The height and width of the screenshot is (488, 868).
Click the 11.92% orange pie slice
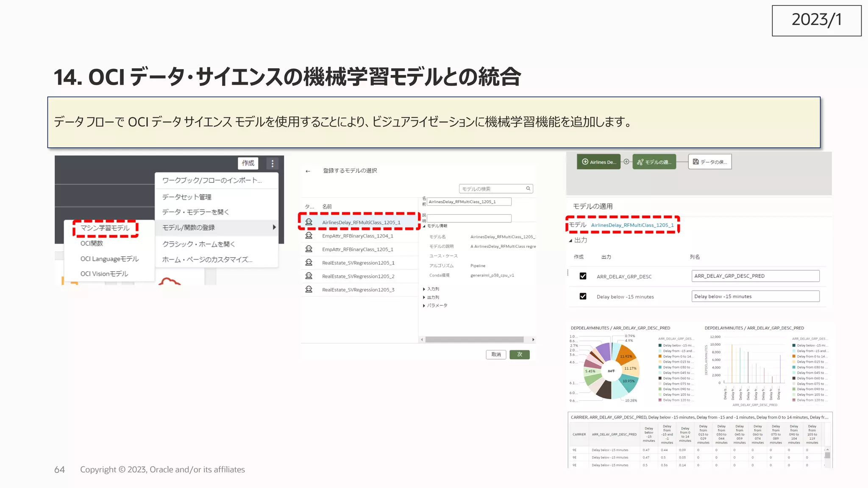[x=626, y=355]
